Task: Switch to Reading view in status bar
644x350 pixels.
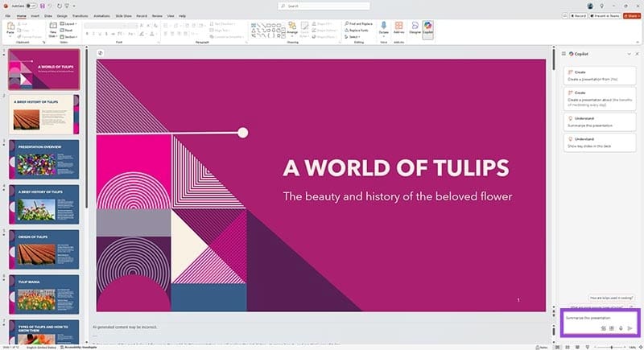Action: 577,347
